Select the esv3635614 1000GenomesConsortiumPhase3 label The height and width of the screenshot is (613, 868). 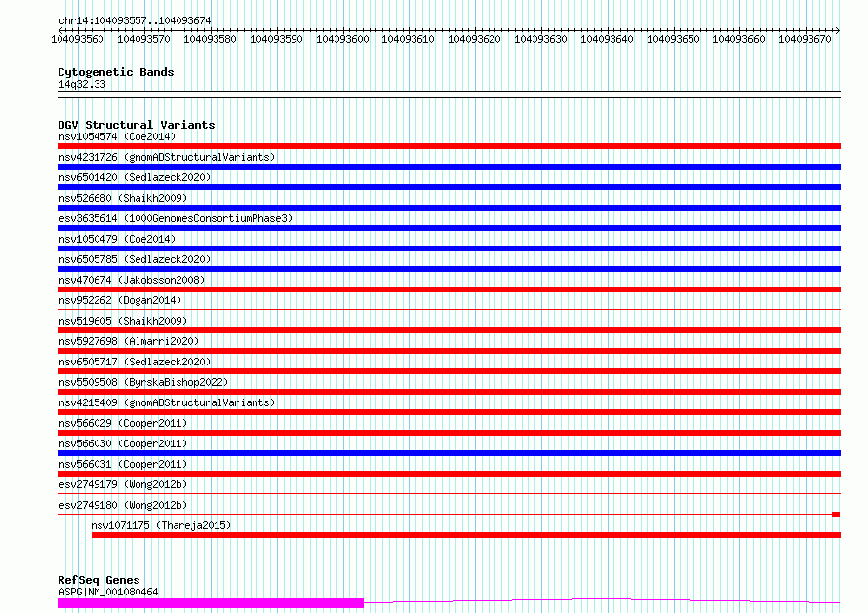(x=176, y=218)
